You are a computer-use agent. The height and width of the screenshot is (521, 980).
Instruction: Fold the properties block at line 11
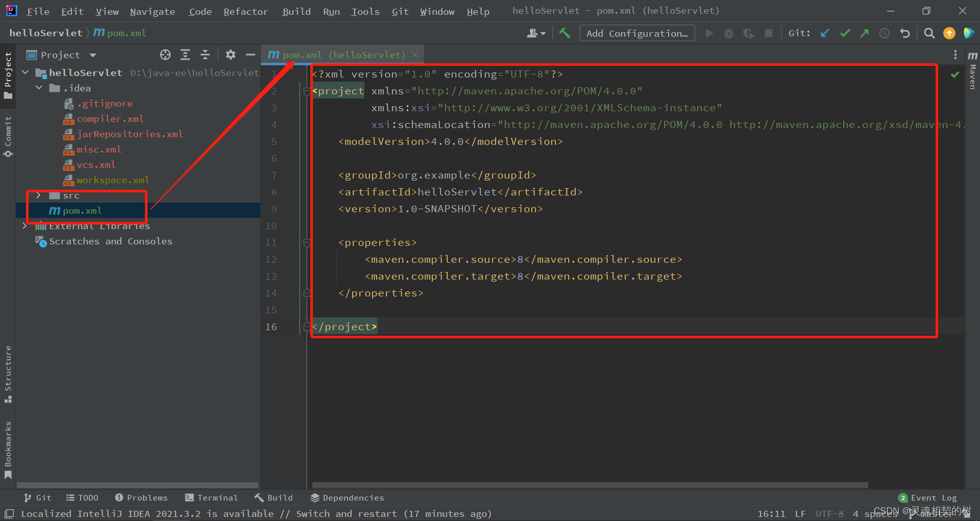click(x=307, y=243)
